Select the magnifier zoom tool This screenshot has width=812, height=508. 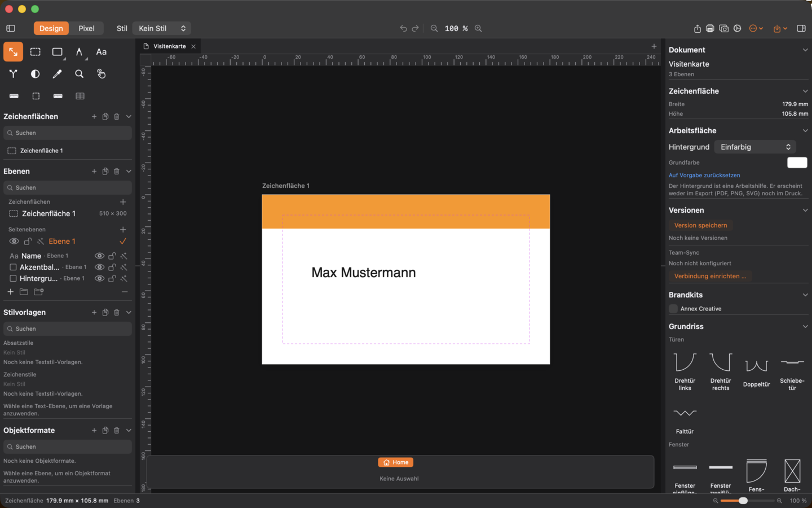80,74
